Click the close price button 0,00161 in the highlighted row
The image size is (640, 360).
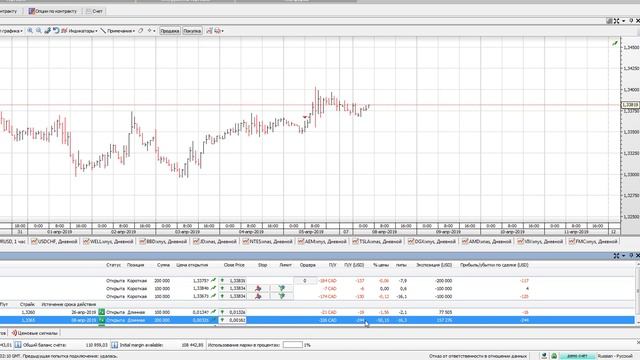[x=233, y=320]
